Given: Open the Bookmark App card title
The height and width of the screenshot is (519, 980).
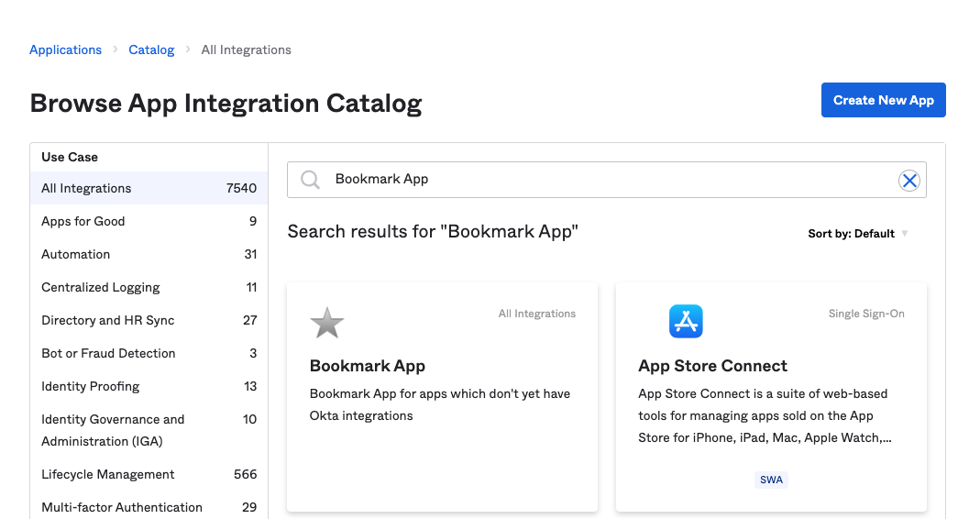Looking at the screenshot, I should [x=368, y=366].
